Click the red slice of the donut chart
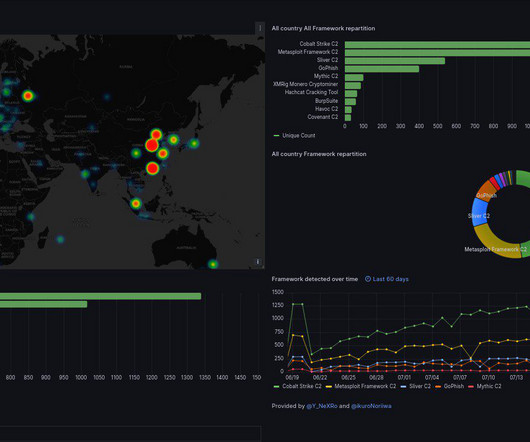Screen dimensions: 530x442 (x=495, y=183)
